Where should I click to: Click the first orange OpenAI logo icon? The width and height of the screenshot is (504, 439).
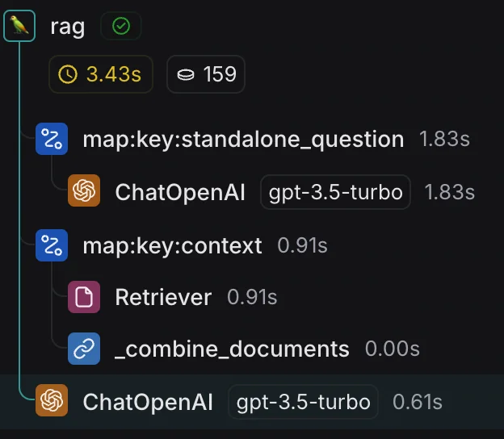point(84,191)
